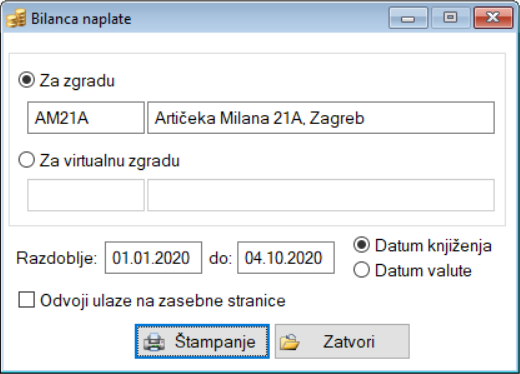Click the Štampanje print button
520x374 pixels.
tap(202, 342)
